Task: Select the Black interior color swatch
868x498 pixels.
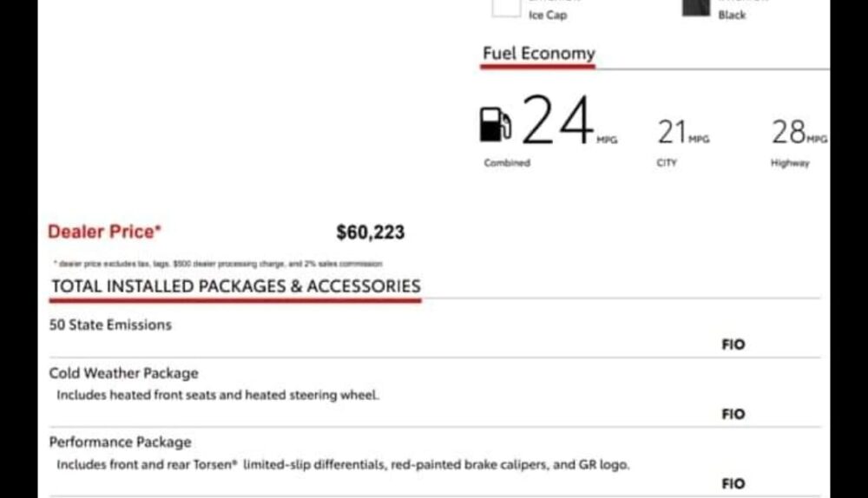Action: [x=696, y=8]
